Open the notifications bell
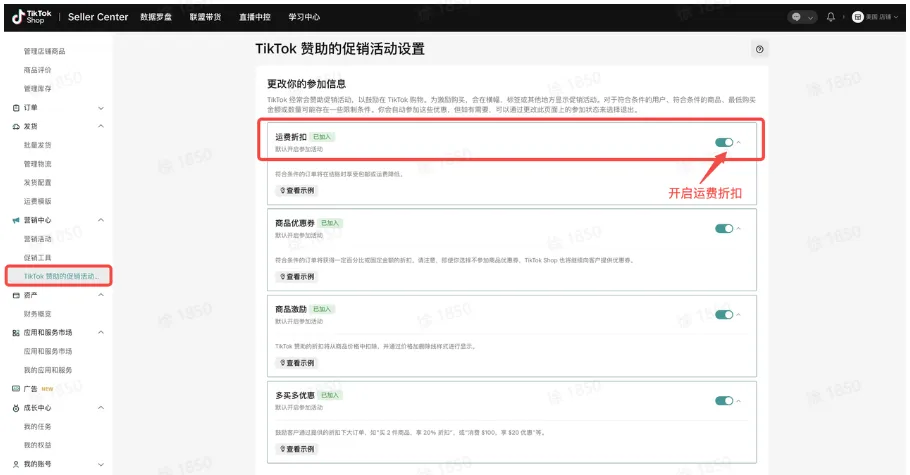 [830, 17]
